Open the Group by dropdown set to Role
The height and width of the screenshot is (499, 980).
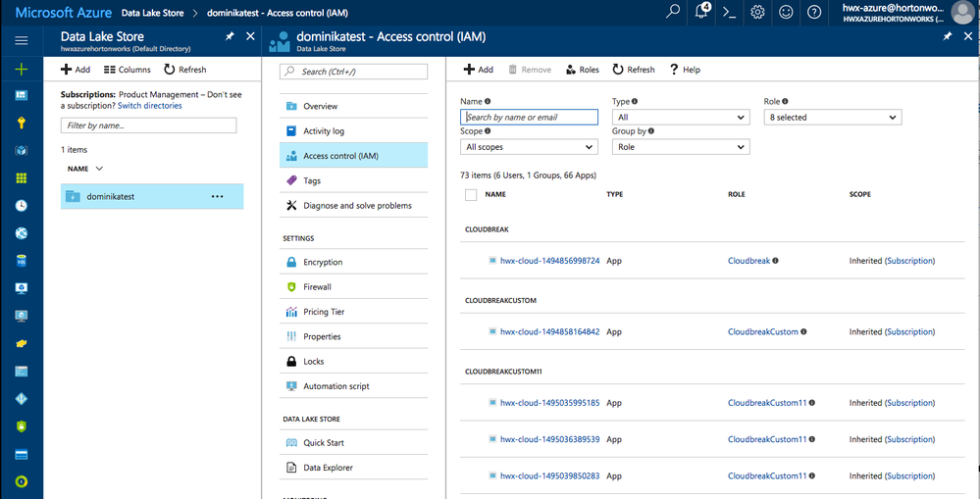click(x=681, y=147)
